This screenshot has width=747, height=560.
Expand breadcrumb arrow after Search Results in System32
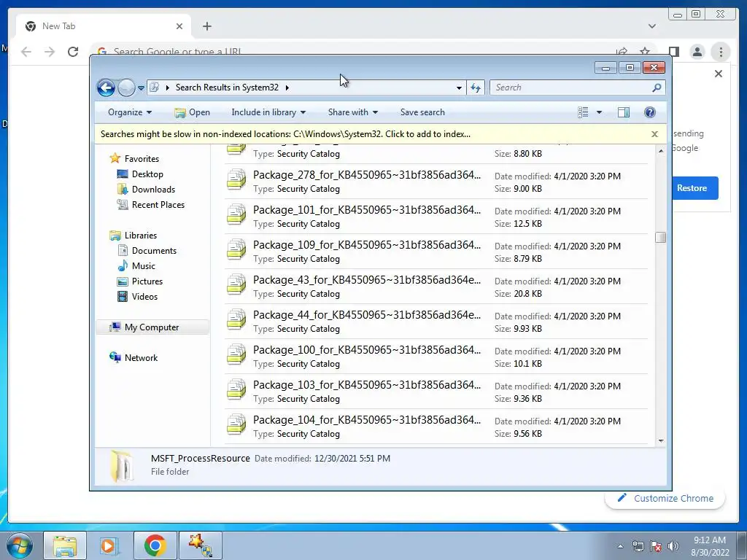tap(287, 87)
